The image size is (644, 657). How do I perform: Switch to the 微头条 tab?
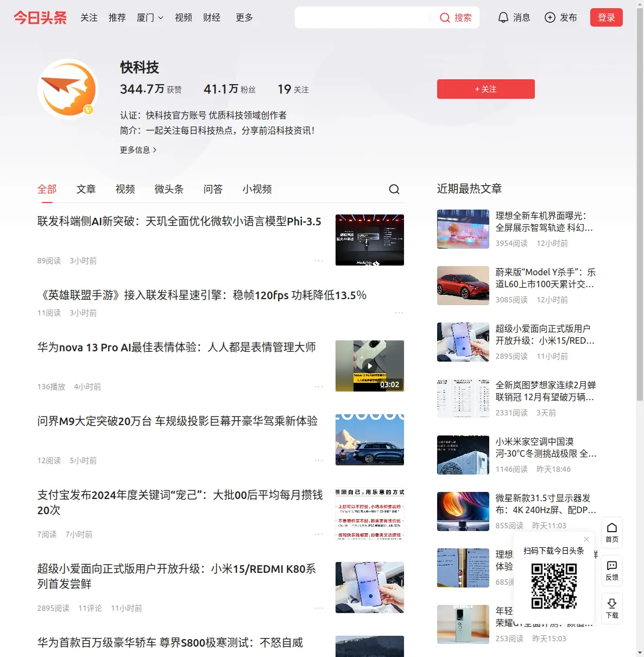pos(169,189)
